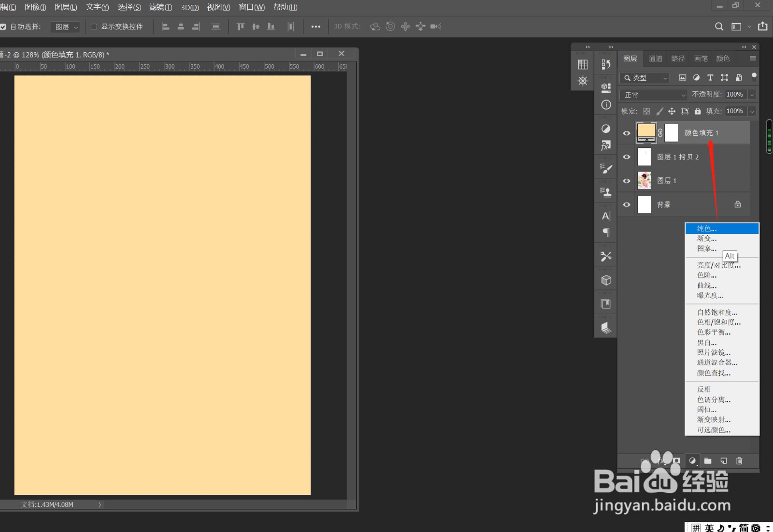Image resolution: width=773 pixels, height=532 pixels.
Task: Hide the 背景 layer
Action: click(627, 205)
